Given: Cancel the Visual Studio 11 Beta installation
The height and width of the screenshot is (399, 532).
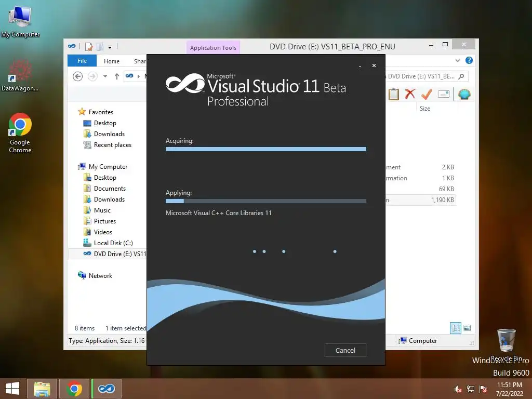Looking at the screenshot, I should (x=345, y=350).
